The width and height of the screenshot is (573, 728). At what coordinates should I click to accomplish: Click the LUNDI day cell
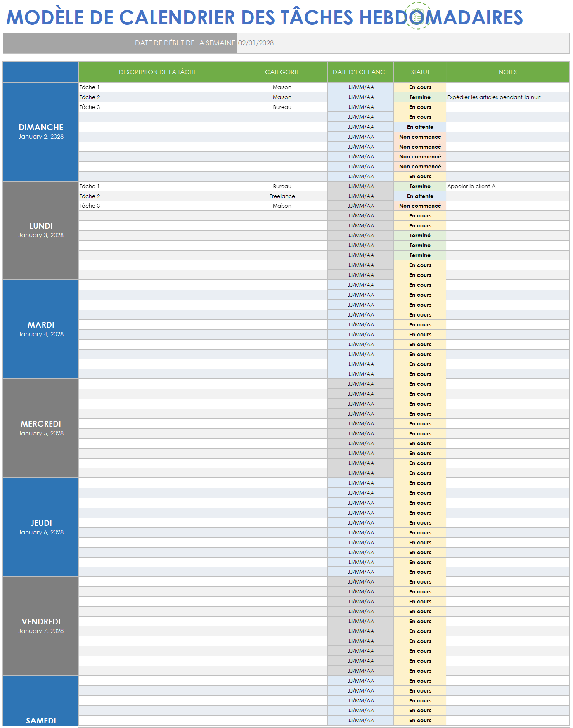[x=41, y=230]
